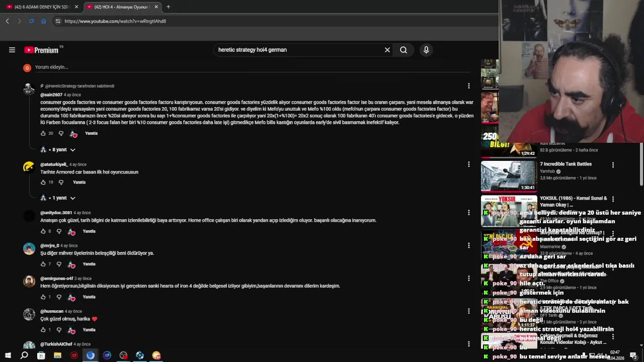This screenshot has height=362, width=644.
Task: Open options menu for @unitydoc.3081 comment
Action: click(x=468, y=213)
